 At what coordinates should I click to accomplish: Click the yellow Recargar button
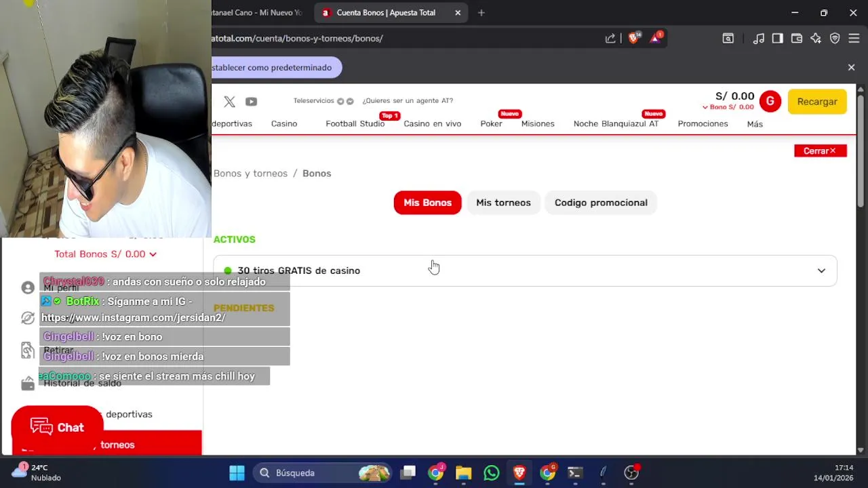(817, 102)
